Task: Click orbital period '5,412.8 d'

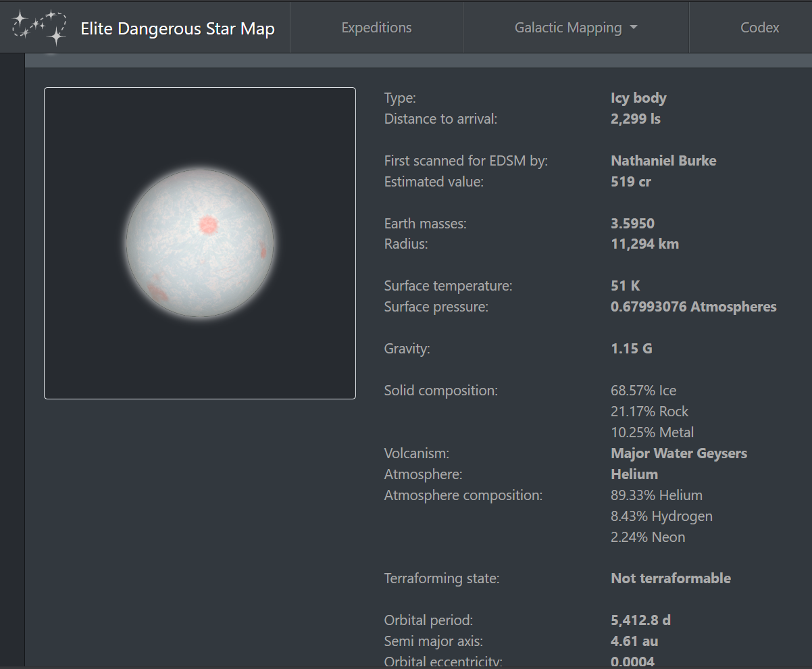Action: [640, 620]
